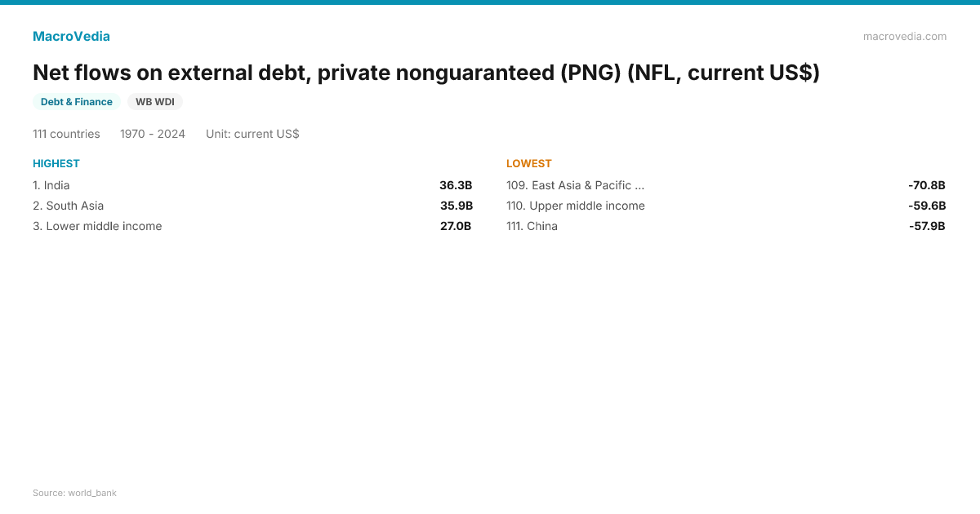Open the Upper middle income entry
This screenshot has width=980, height=514.
[576, 206]
